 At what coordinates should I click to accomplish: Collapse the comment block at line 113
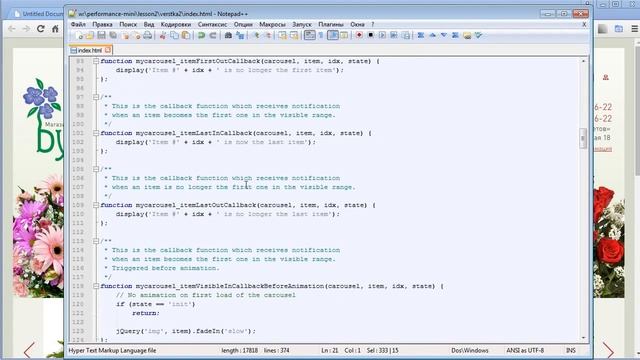[x=96, y=241]
